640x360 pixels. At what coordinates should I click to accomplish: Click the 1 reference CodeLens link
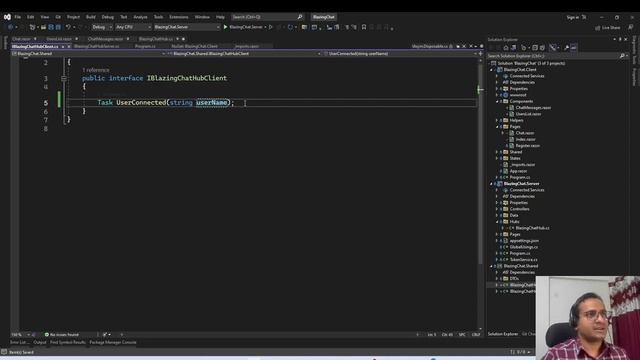96,70
